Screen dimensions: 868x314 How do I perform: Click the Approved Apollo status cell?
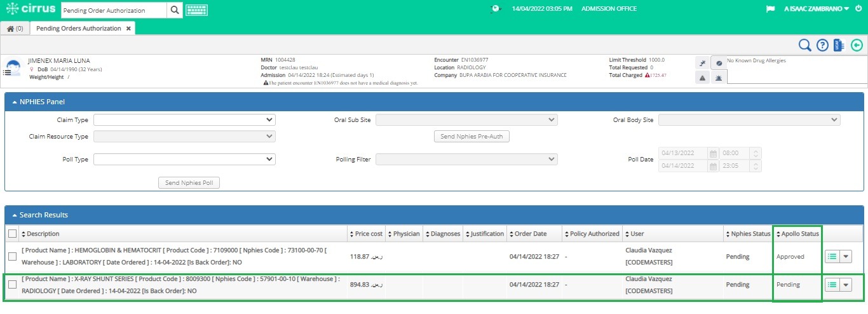[790, 257]
